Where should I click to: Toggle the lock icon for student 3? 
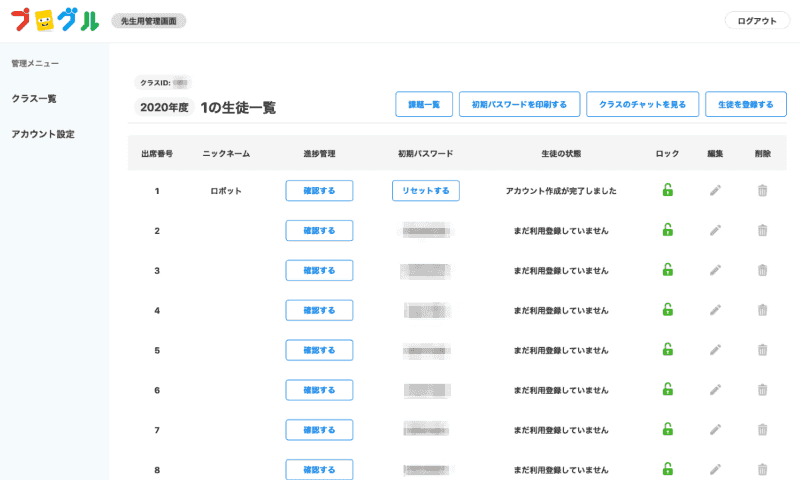(x=667, y=270)
